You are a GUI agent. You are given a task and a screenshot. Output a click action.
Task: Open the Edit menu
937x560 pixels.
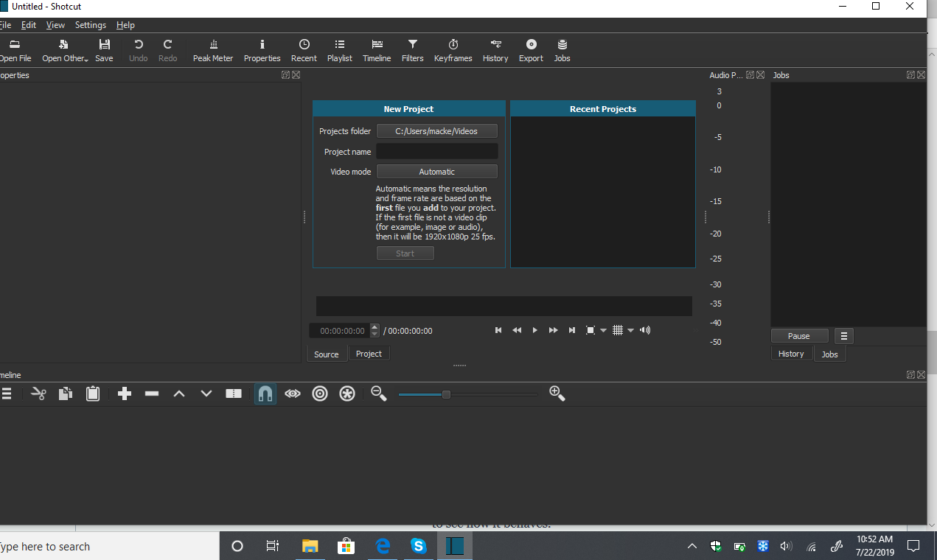click(x=29, y=25)
